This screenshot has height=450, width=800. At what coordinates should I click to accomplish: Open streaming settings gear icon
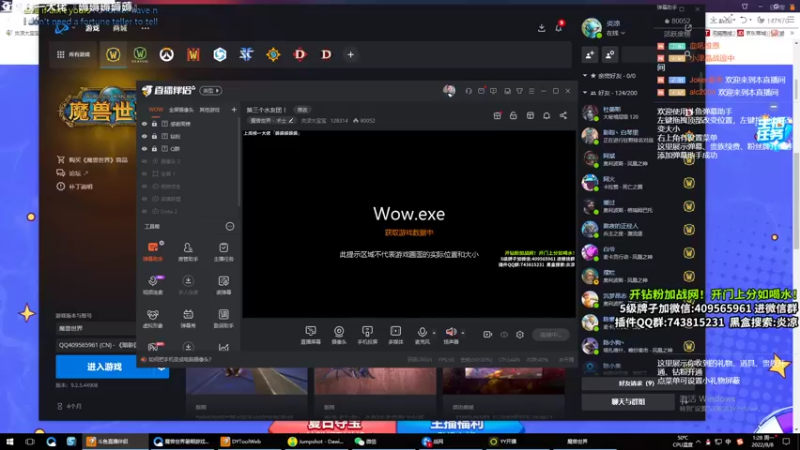pyautogui.click(x=520, y=335)
